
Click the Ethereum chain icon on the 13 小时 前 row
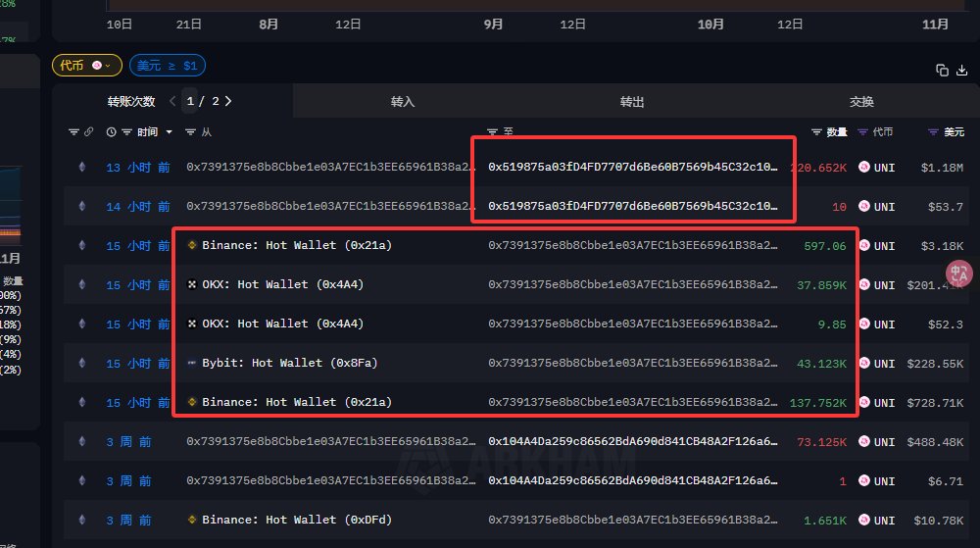point(82,167)
